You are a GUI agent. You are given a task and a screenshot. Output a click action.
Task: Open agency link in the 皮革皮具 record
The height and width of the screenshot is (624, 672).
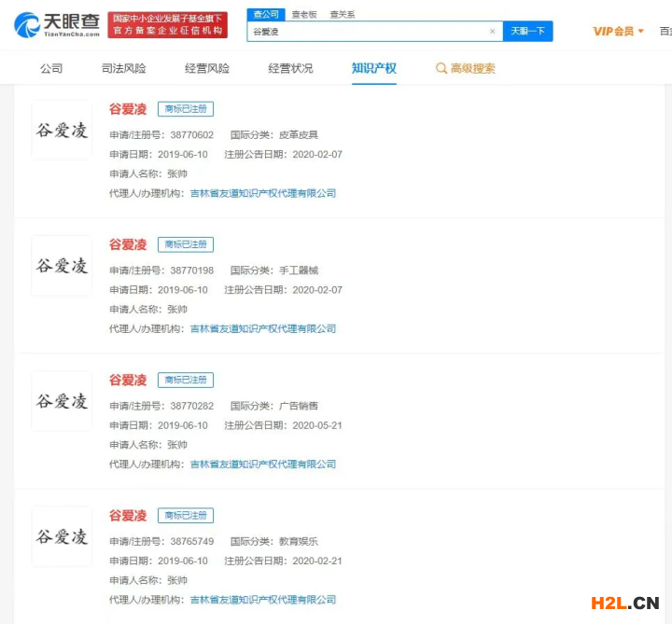click(x=262, y=193)
